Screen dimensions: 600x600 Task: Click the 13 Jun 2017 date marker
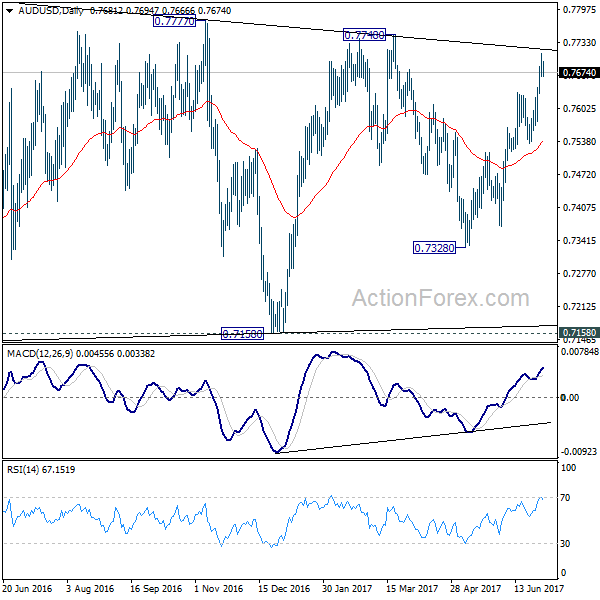tap(539, 589)
